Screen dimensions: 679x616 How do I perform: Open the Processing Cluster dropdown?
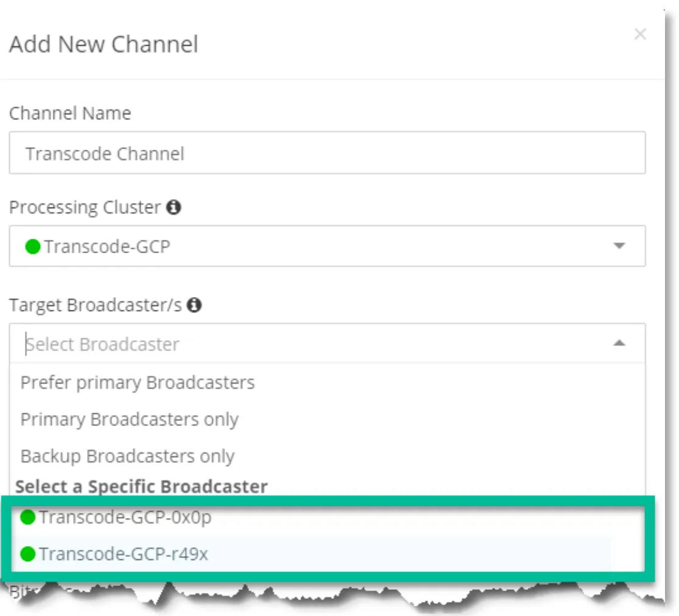[x=327, y=246]
